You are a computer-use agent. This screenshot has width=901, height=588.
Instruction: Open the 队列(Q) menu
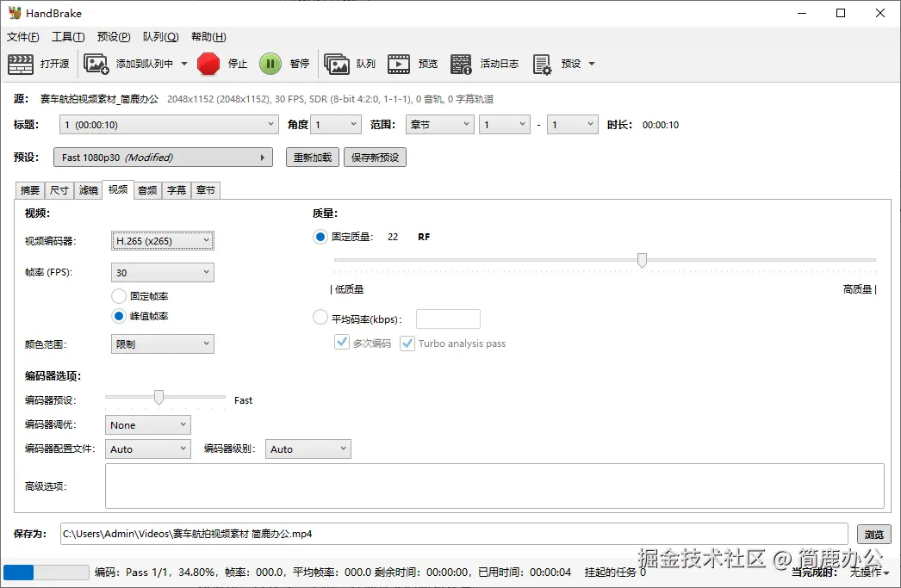click(161, 37)
